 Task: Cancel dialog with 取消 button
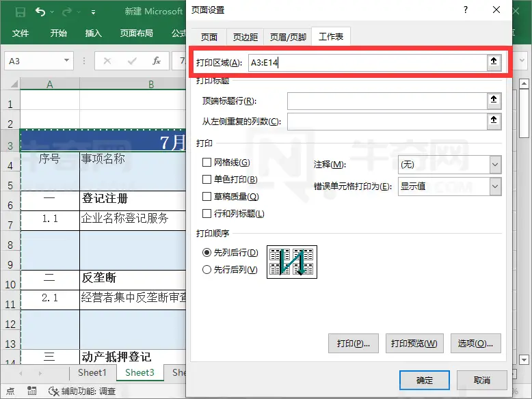pos(482,381)
